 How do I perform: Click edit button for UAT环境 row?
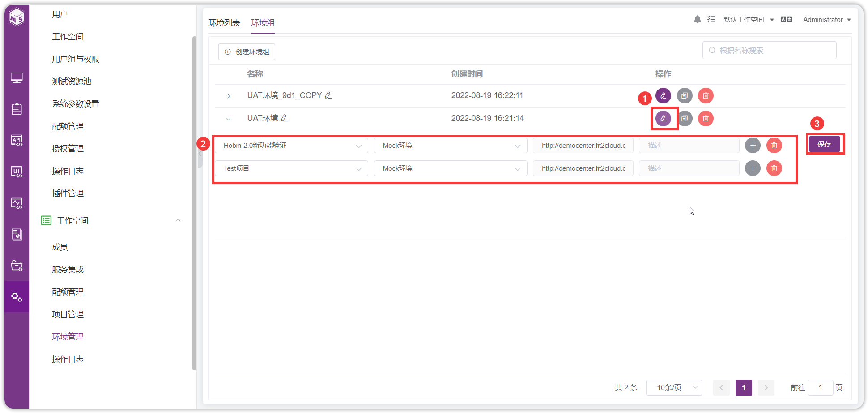663,118
